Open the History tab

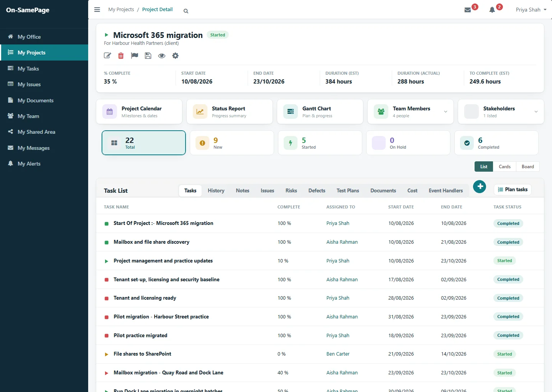tap(216, 190)
